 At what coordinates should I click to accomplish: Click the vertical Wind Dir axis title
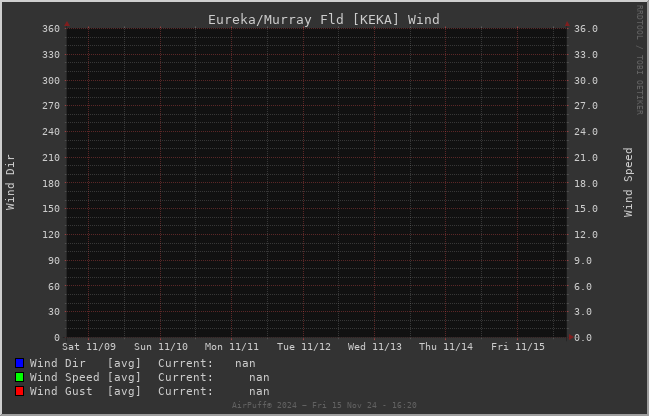(x=10, y=182)
